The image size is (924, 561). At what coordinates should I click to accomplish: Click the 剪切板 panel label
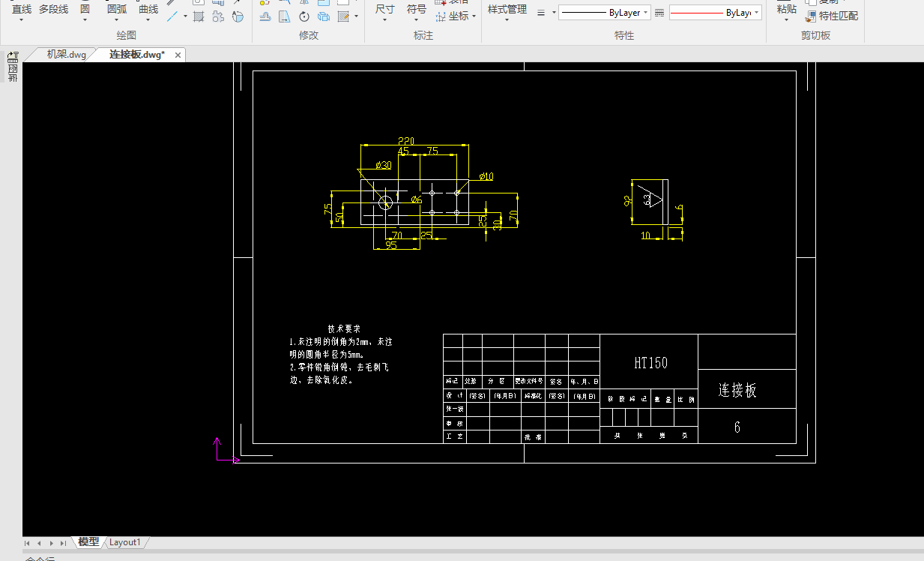[x=815, y=35]
